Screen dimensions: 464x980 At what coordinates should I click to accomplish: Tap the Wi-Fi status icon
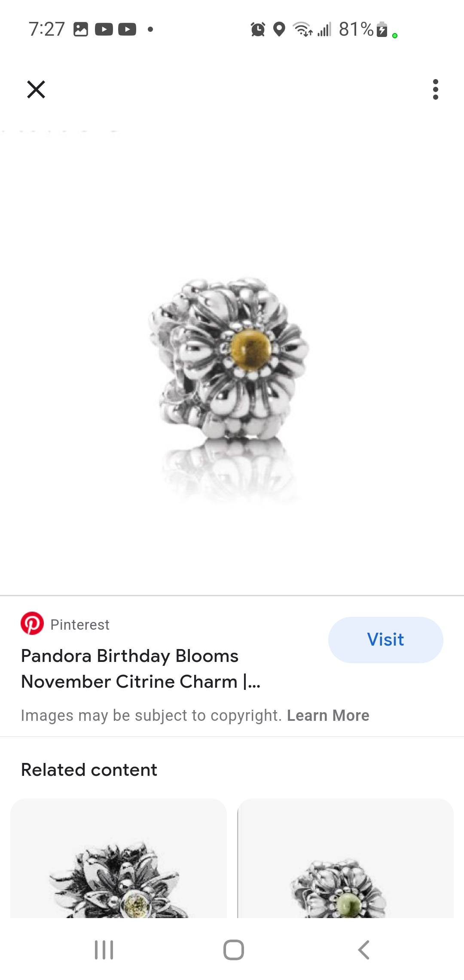coord(302,29)
